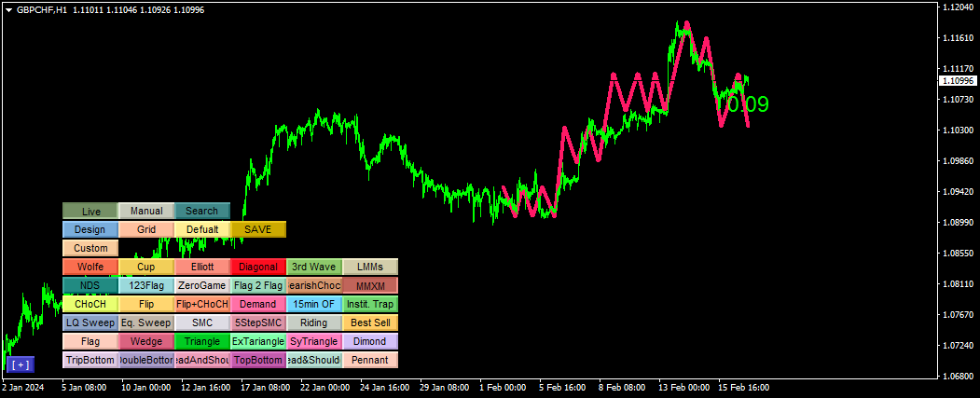The width and height of the screenshot is (980, 398).
Task: Select the MMXM pattern
Action: (370, 285)
